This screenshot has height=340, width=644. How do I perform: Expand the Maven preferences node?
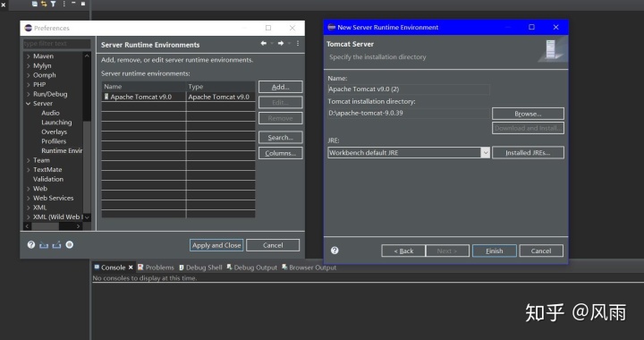pyautogui.click(x=29, y=56)
